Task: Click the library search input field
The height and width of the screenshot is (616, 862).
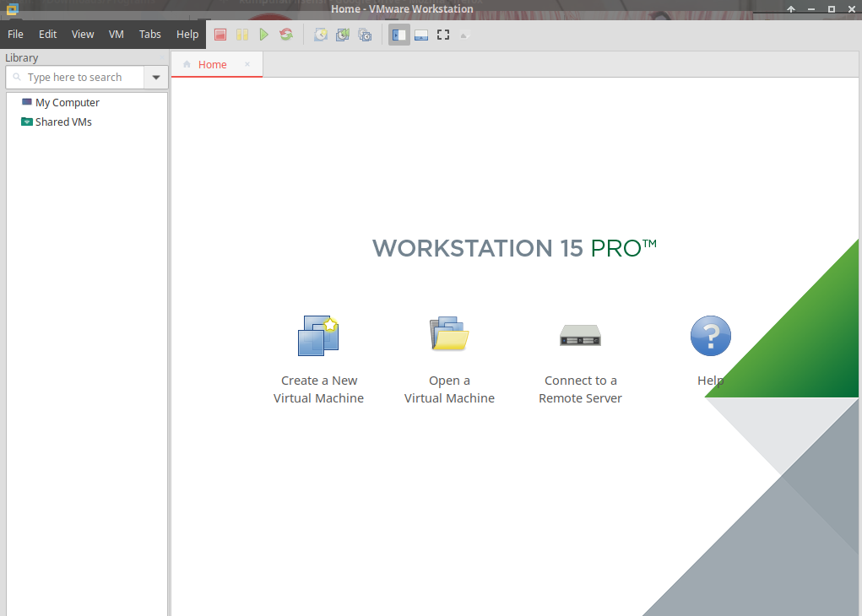Action: pos(75,78)
